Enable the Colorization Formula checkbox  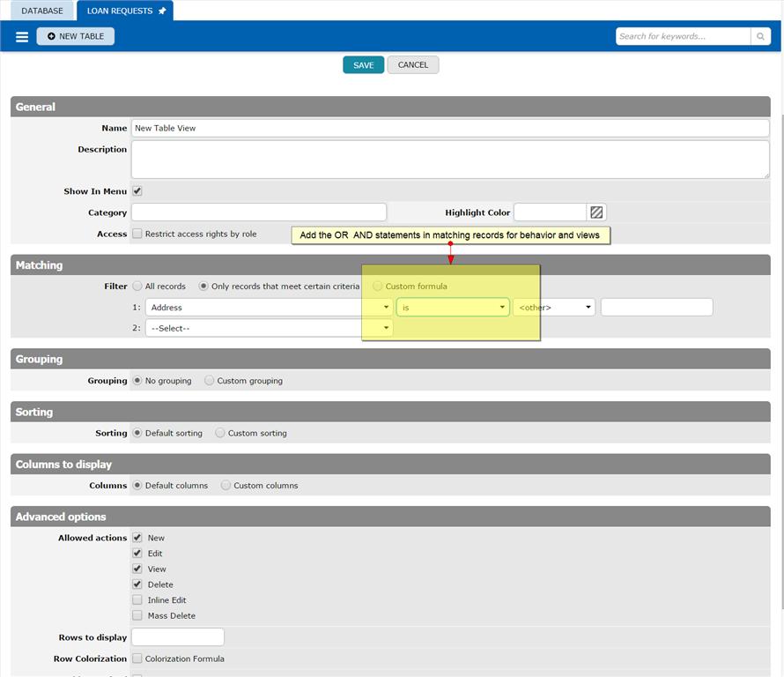pos(137,658)
